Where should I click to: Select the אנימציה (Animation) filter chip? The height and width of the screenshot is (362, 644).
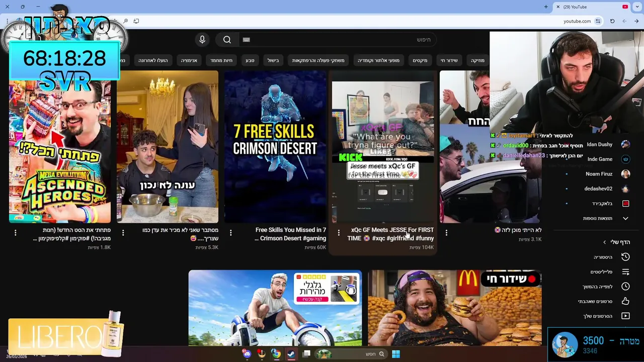point(189,60)
